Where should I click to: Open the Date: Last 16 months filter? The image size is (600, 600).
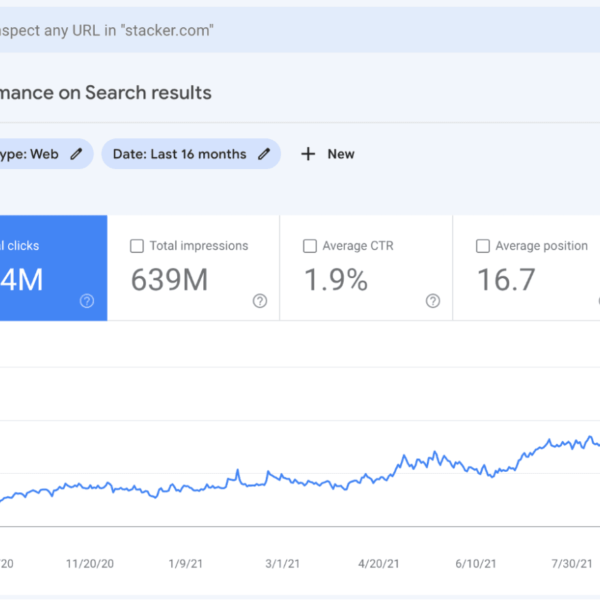point(180,154)
